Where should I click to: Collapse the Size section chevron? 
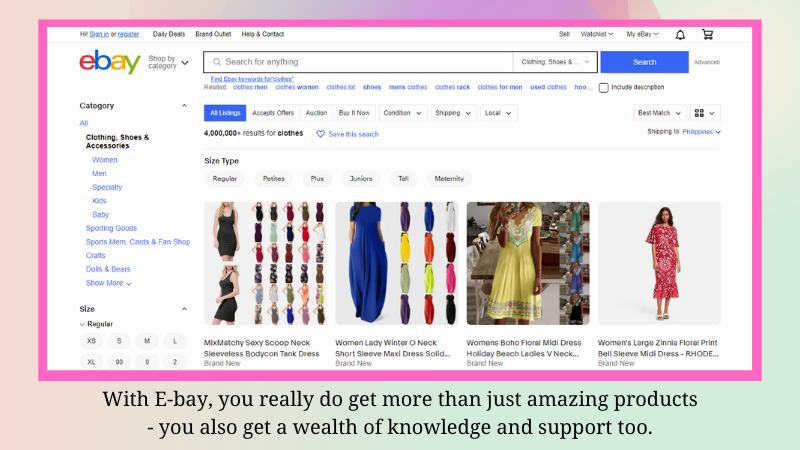point(184,309)
